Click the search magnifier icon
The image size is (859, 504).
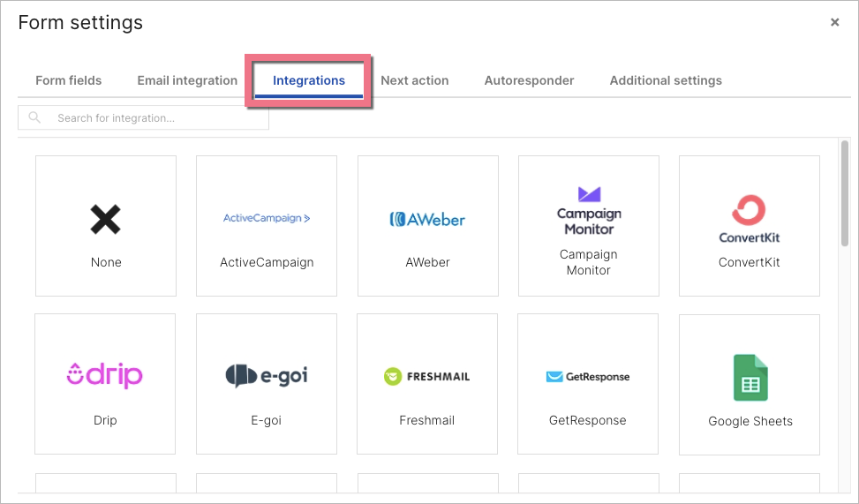35,117
